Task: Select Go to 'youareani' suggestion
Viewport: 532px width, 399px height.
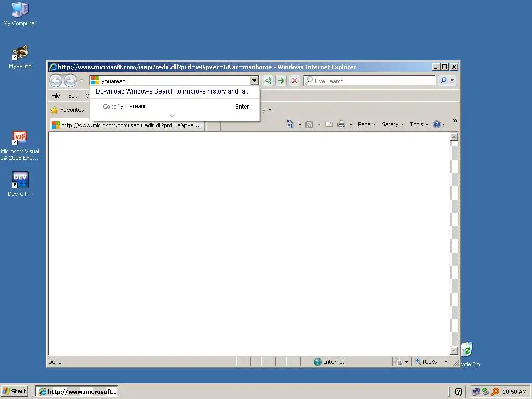Action: [175, 107]
